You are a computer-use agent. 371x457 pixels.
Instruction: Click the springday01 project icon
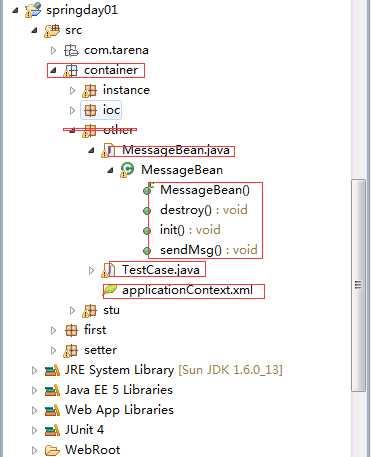click(33, 10)
